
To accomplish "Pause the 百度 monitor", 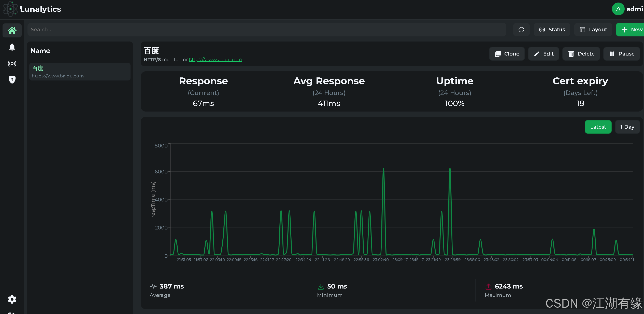I will tap(622, 54).
